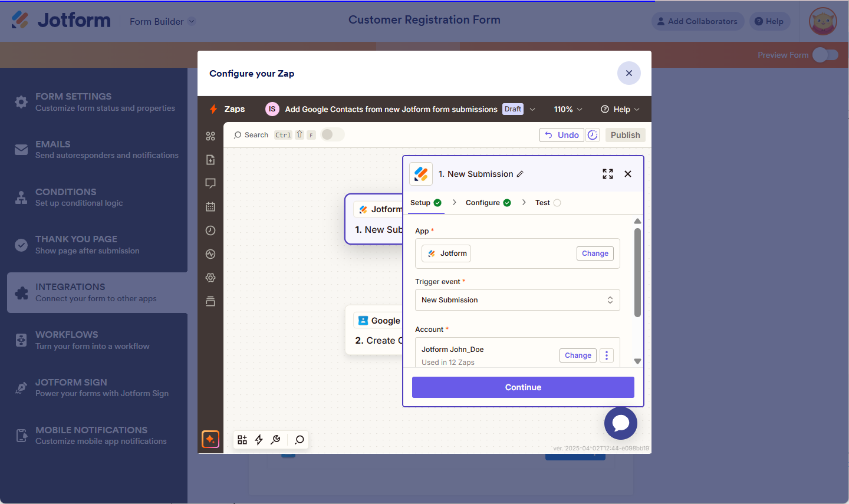This screenshot has width=849, height=504.
Task: Open the Zap settings gear in the sidebar
Action: pos(210,278)
